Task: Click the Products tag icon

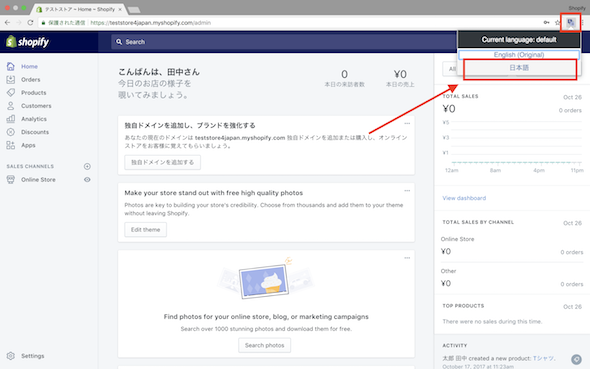Action: [x=11, y=93]
